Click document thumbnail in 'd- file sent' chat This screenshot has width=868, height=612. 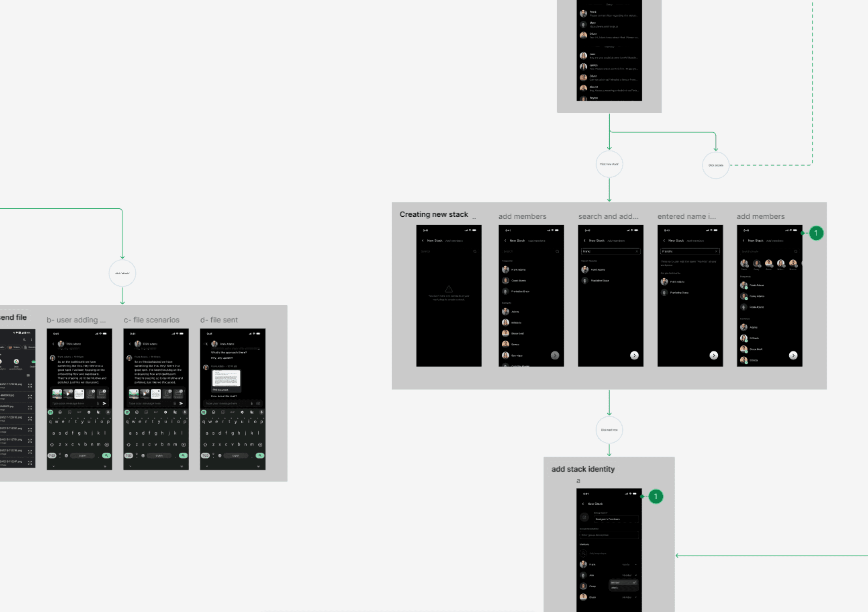(226, 379)
